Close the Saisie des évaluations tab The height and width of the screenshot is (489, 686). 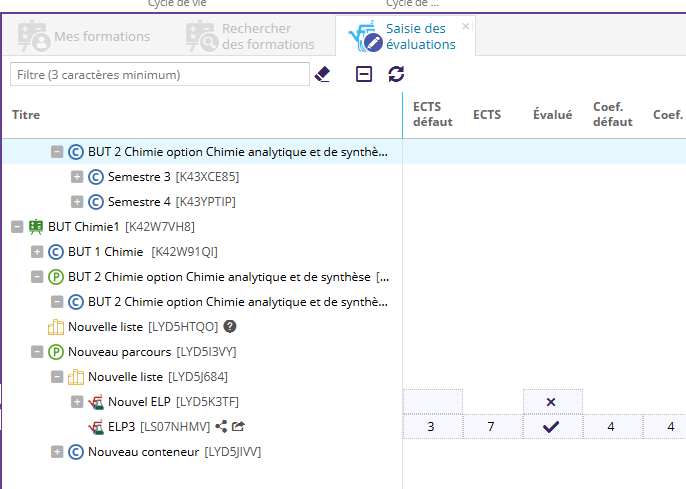(x=466, y=26)
